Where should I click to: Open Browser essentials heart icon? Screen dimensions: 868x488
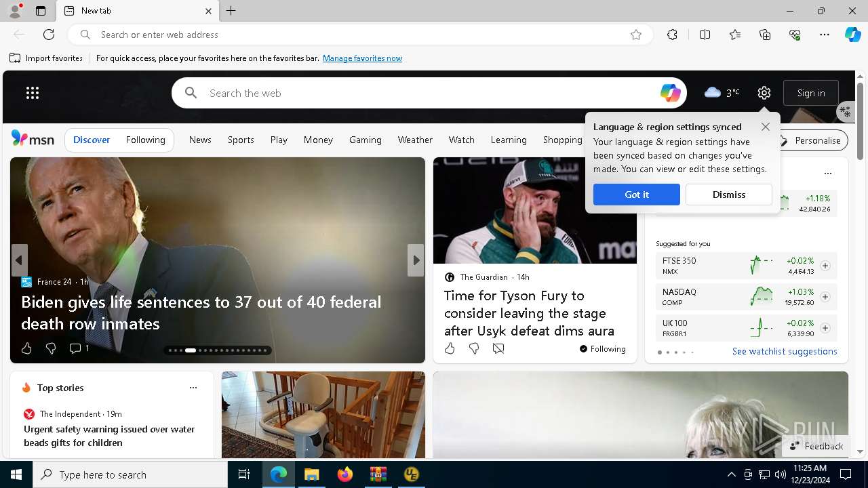click(x=795, y=35)
